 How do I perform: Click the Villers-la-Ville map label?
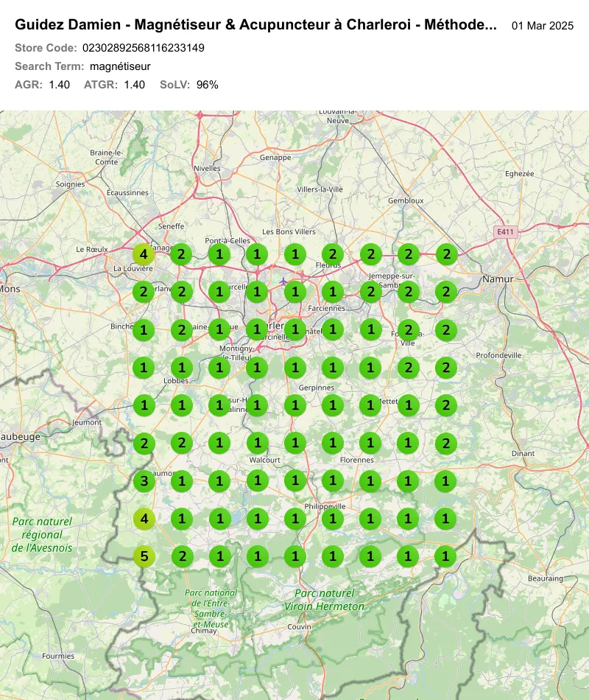(x=320, y=189)
